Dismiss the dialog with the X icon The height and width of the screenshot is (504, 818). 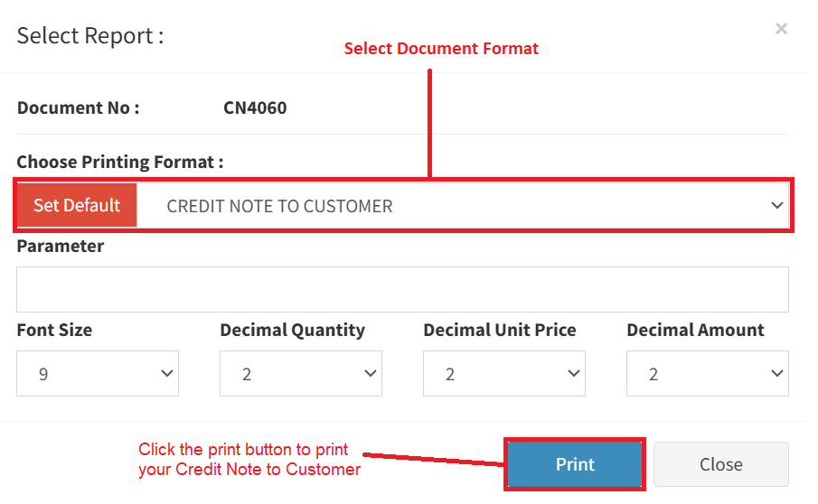tap(781, 29)
